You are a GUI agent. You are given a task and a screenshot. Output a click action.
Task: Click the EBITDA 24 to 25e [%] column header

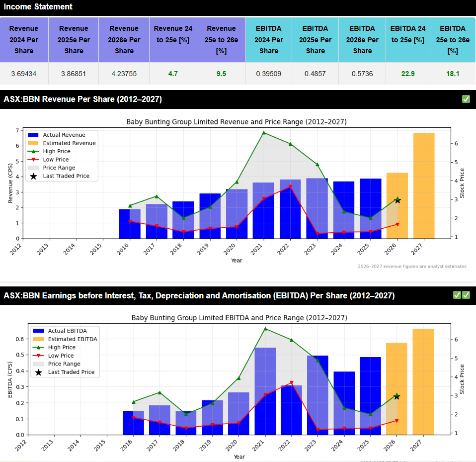(x=407, y=34)
